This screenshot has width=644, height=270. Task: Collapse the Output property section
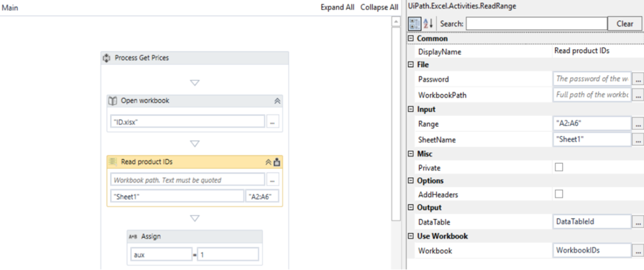click(x=411, y=208)
